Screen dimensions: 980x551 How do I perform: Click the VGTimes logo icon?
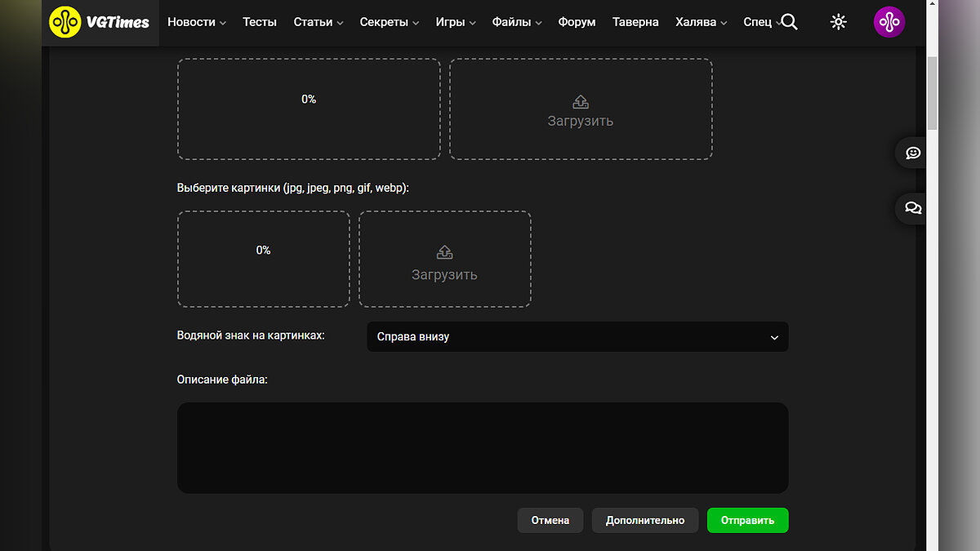(65, 22)
